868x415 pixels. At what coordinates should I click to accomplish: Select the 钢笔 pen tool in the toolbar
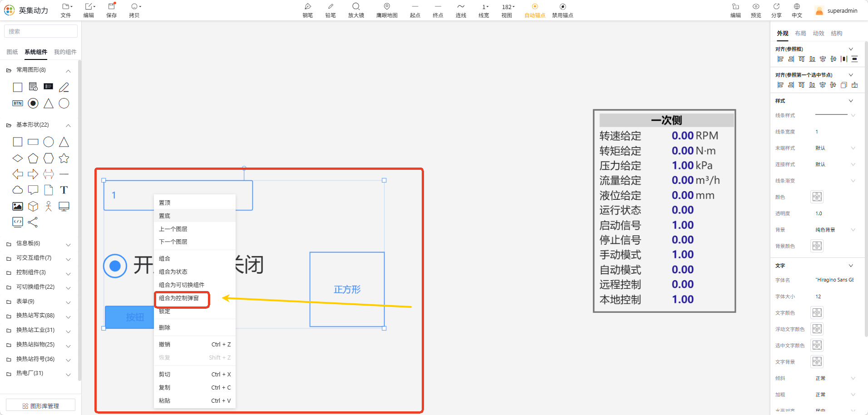307,10
